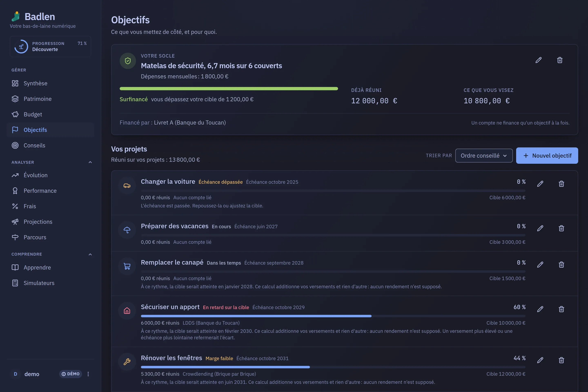Delete the Sécuriser un apport goal
Image resolution: width=588 pixels, height=392 pixels.
[561, 309]
